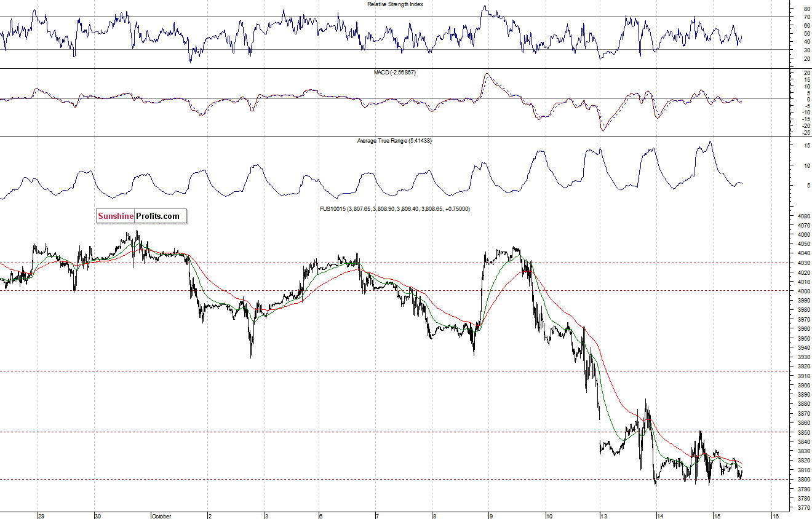Select the 70 value on RSI axis
The width and height of the screenshot is (812, 519).
(806, 17)
